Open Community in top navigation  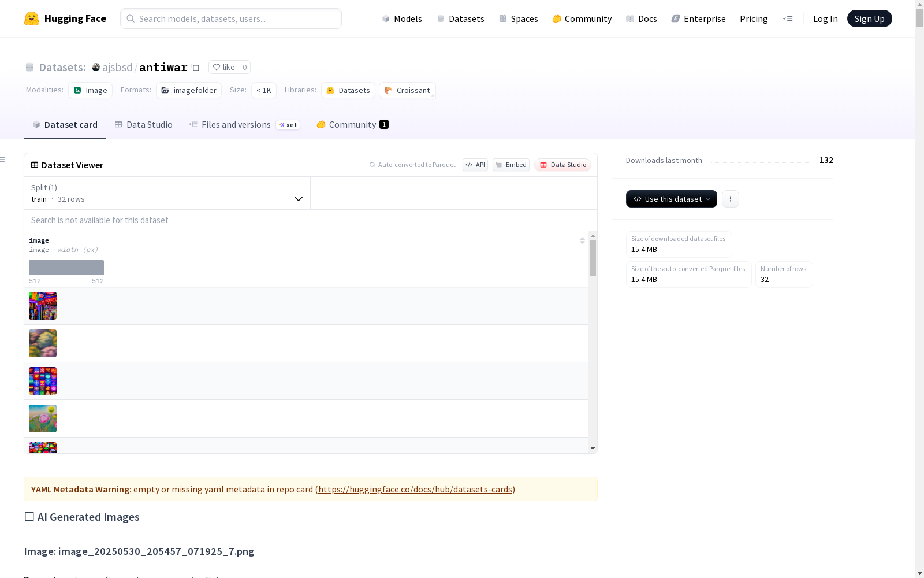[x=582, y=18]
